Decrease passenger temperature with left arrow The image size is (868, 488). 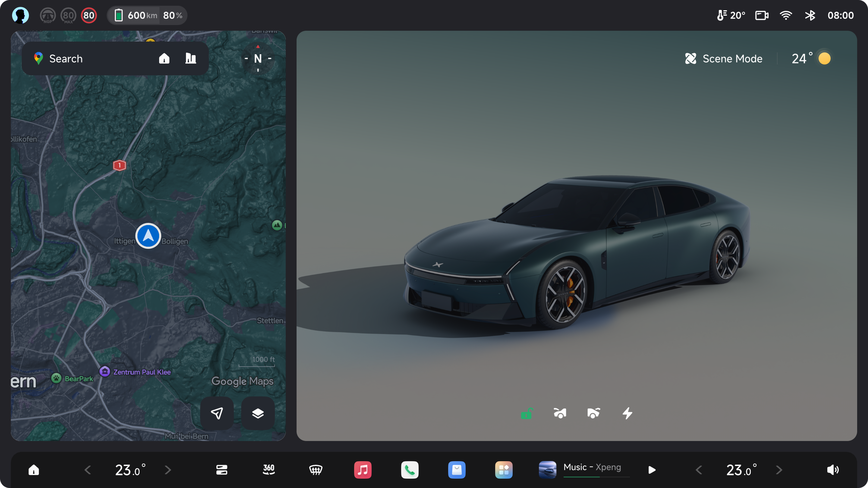(x=699, y=470)
